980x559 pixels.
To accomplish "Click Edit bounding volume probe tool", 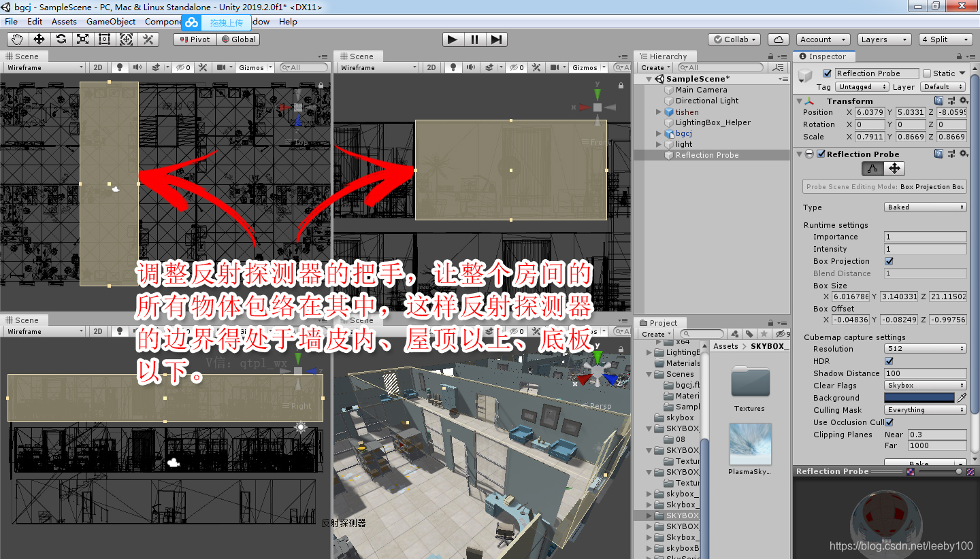I will pos(872,169).
